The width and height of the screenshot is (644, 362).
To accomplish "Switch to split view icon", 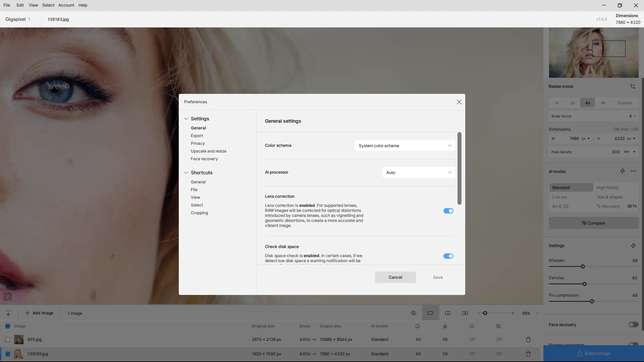I will 447,313.
